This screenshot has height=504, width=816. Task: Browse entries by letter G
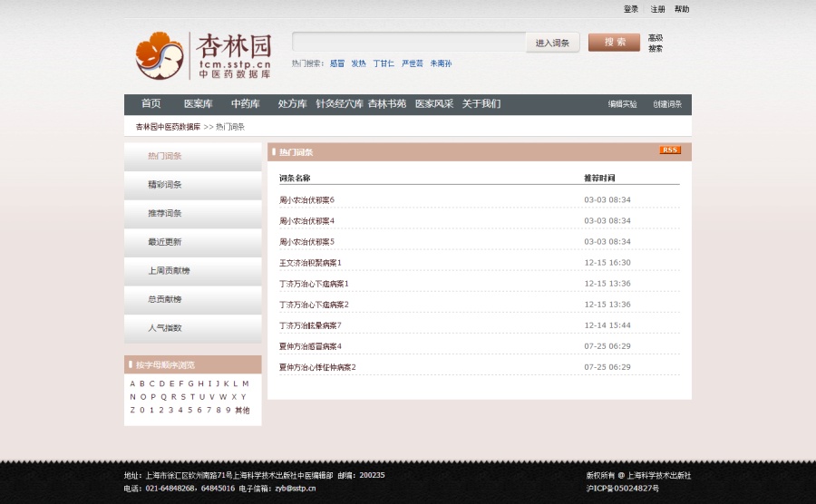pyautogui.click(x=191, y=383)
